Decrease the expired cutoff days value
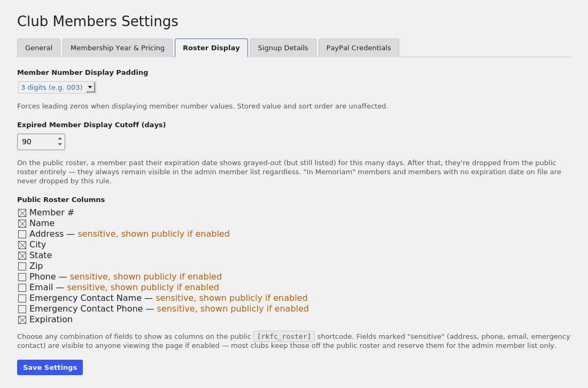This screenshot has height=388, width=588. 60,145
